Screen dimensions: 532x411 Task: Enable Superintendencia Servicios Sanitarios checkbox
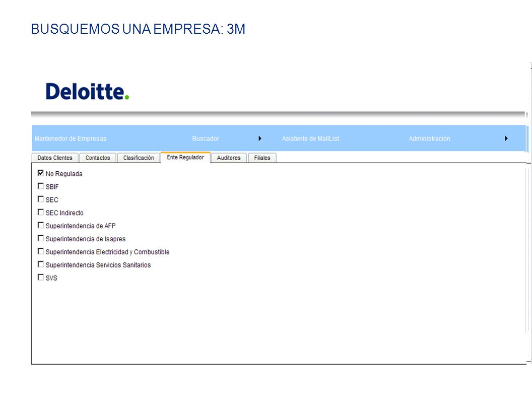click(x=41, y=264)
